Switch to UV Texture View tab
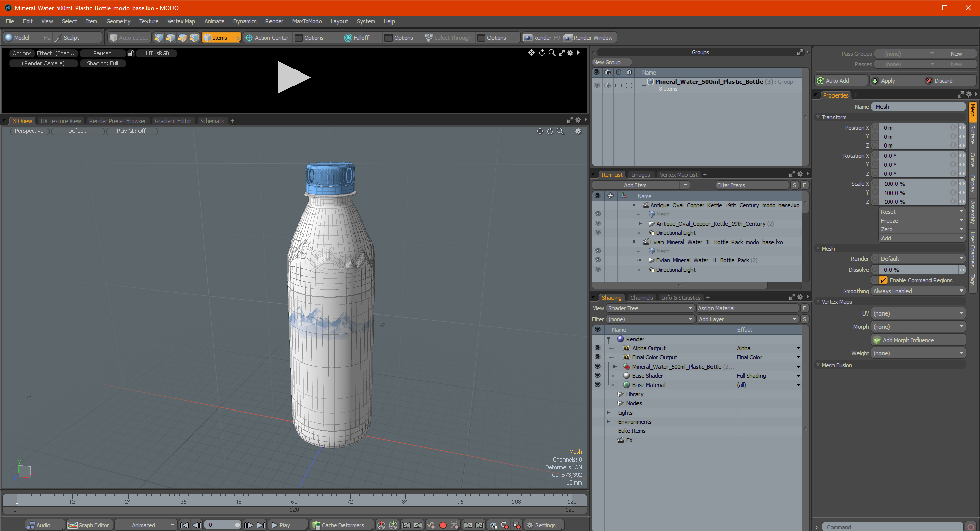 point(61,121)
